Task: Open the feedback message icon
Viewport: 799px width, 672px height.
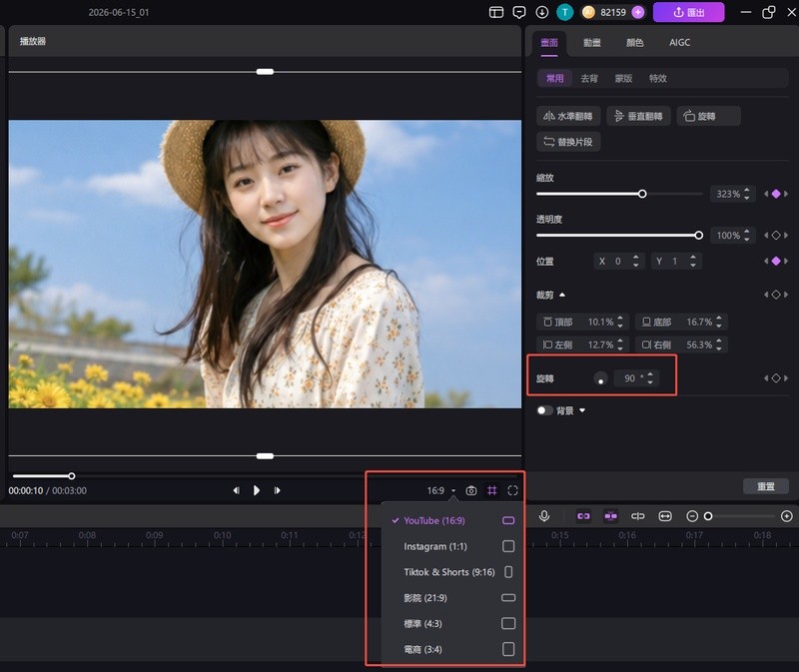Action: [518, 12]
